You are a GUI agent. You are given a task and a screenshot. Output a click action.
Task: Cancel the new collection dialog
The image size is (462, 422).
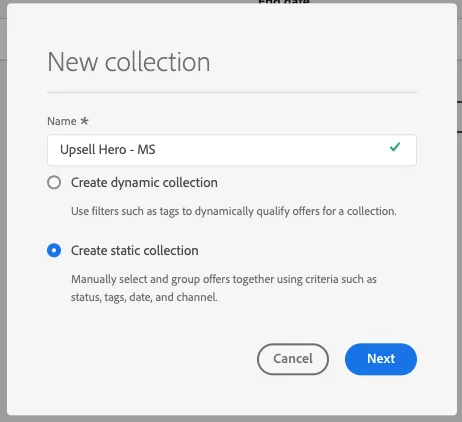pos(293,359)
